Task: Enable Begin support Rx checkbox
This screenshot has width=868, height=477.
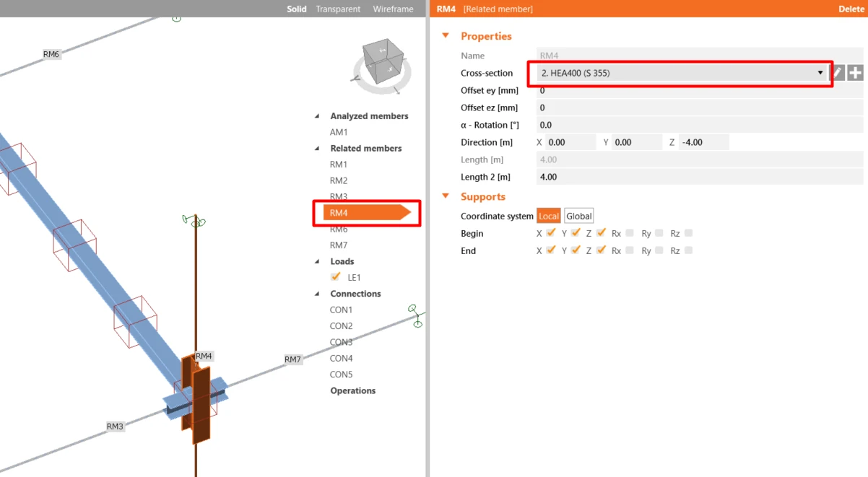Action: pos(630,233)
